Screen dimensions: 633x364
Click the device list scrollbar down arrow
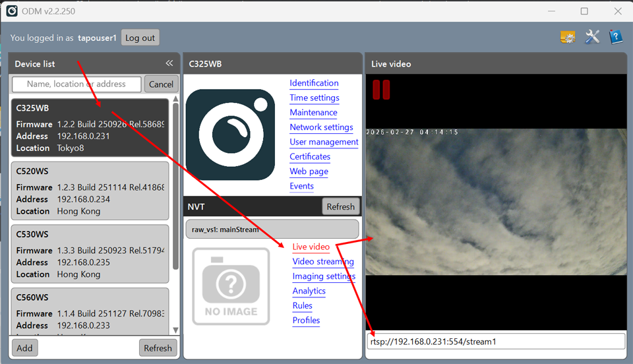pos(175,330)
